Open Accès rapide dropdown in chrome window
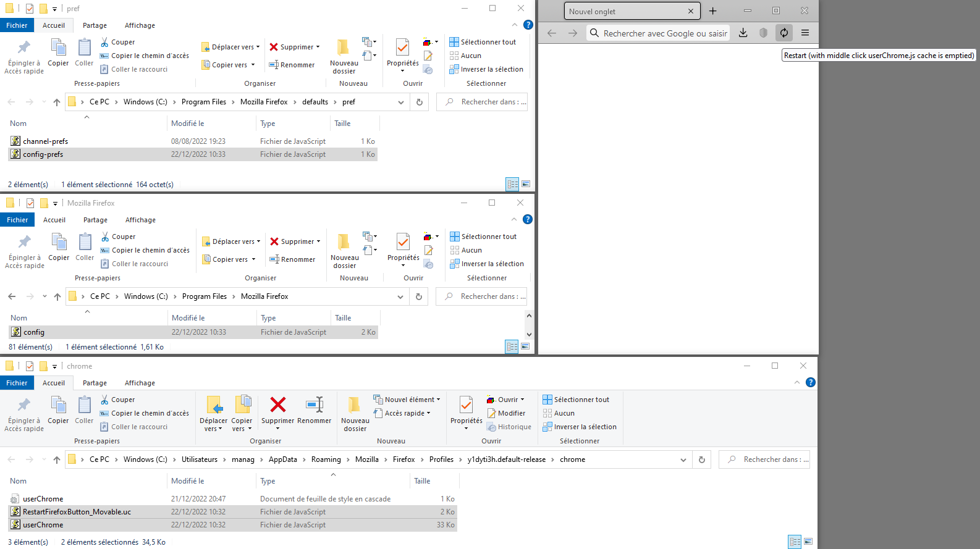Viewport: 980px width, 549px height. pyautogui.click(x=402, y=413)
